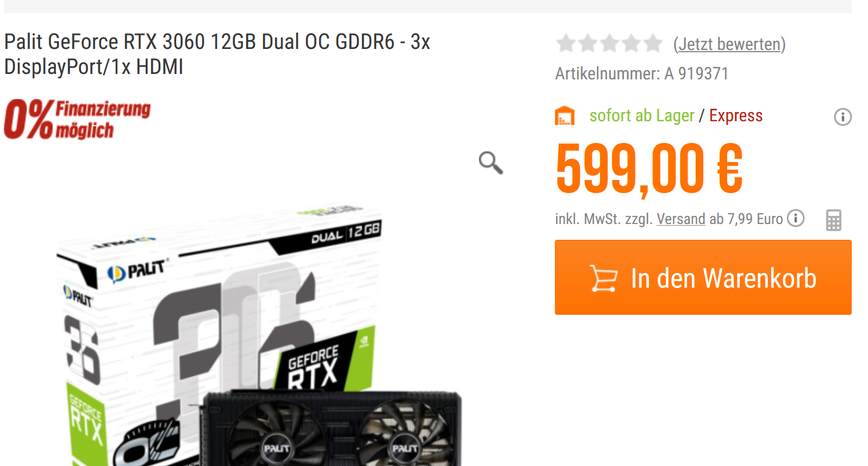Open the delivery availability info icon
The image size is (868, 466).
[842, 117]
